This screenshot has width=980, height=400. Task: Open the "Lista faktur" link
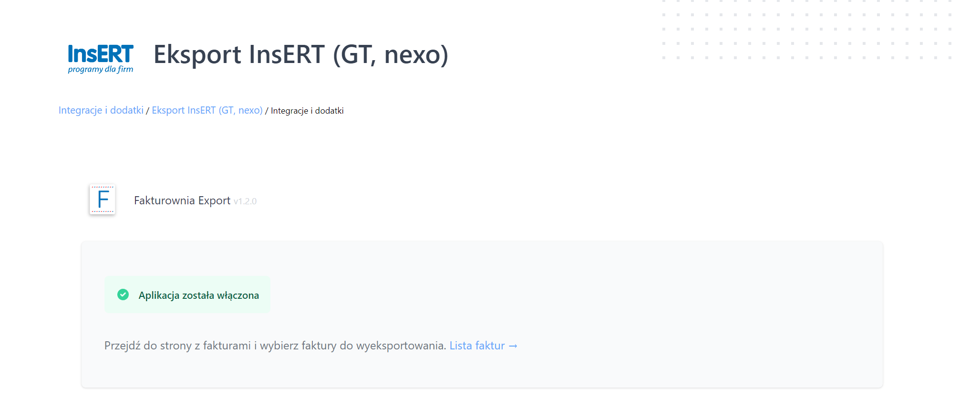[x=477, y=346]
